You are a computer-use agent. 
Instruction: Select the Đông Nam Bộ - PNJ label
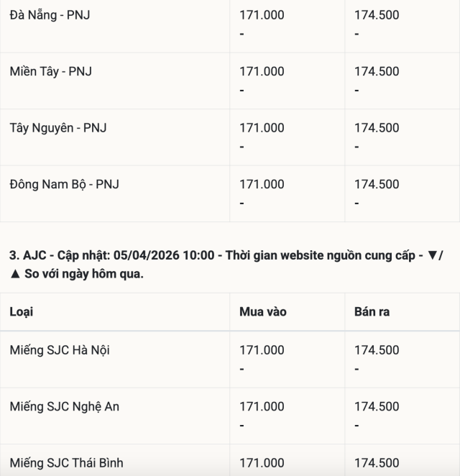64,184
